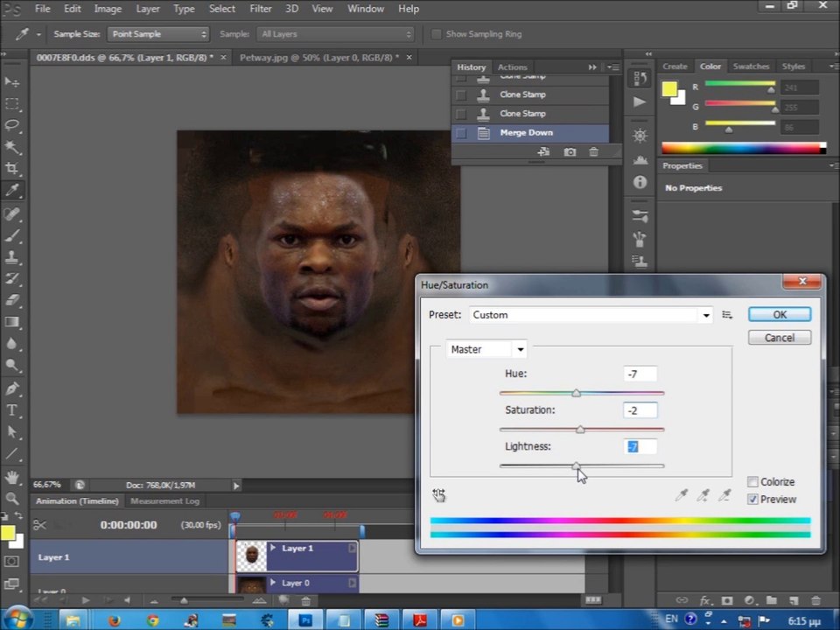Select the Lasso tool
The width and height of the screenshot is (840, 630).
(x=11, y=125)
